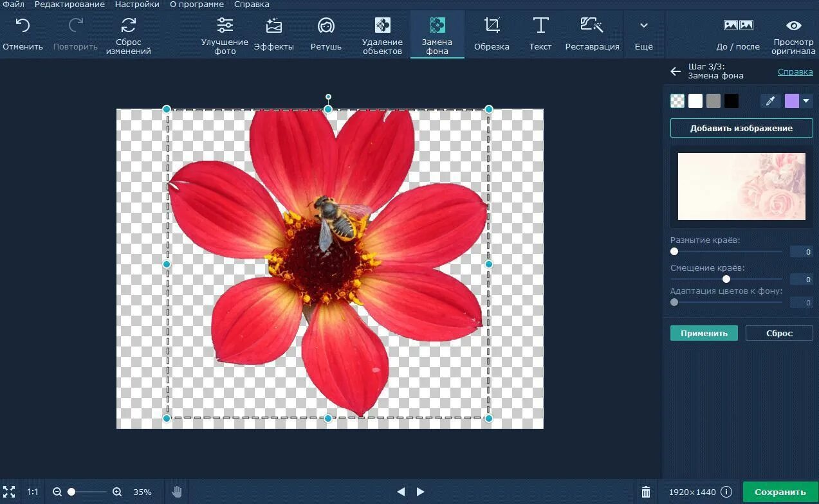The width and height of the screenshot is (819, 504).
Task: Open the Реставрация tool
Action: point(592,35)
